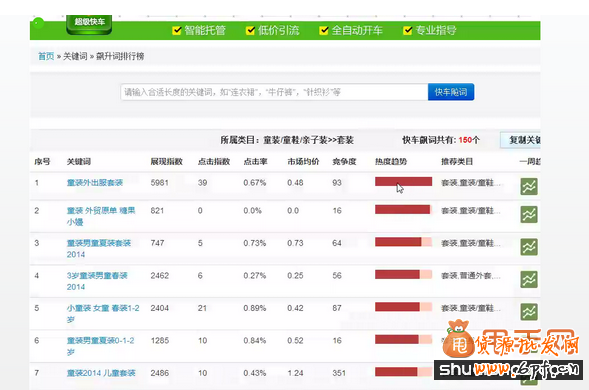The image size is (589, 390).
Task: Toggle the 全自动开车 checkmark
Action: coord(324,30)
